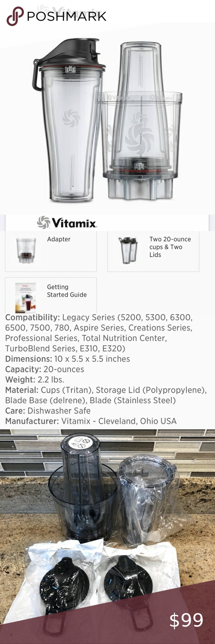This screenshot has height=644, width=215.
Task: Click the $99 price tag
Action: tap(186, 620)
